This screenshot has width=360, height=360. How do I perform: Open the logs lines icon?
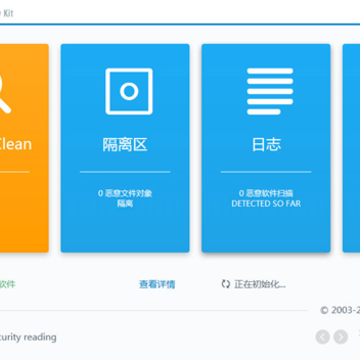click(270, 91)
